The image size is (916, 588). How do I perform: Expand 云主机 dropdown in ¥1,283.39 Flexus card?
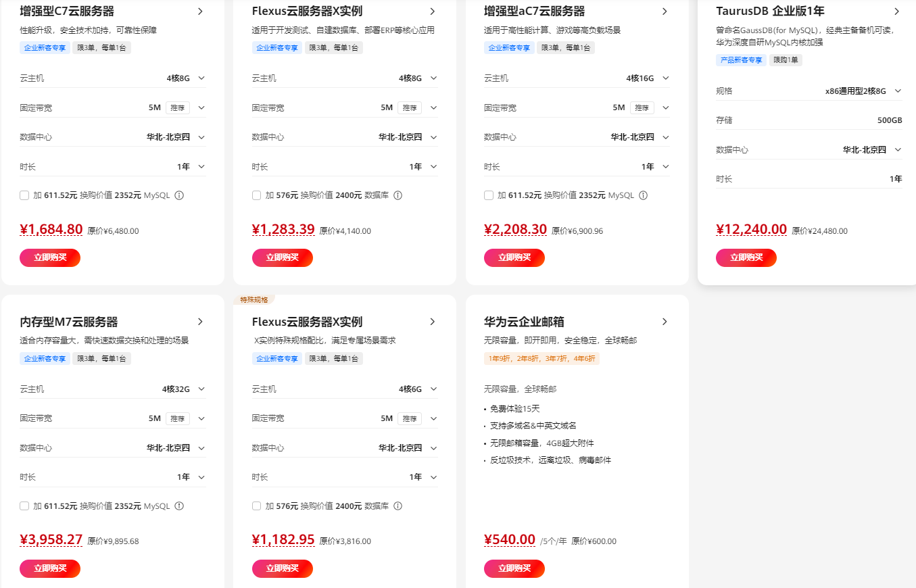tap(433, 78)
